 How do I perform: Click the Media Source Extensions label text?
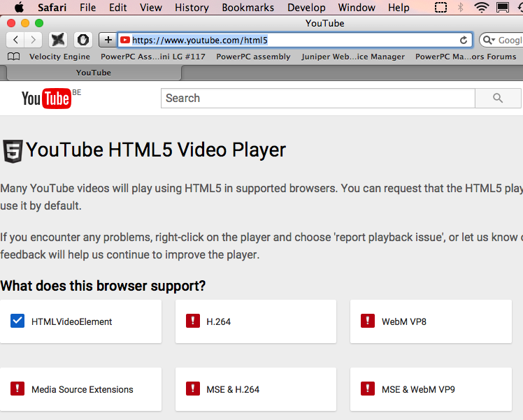83,389
